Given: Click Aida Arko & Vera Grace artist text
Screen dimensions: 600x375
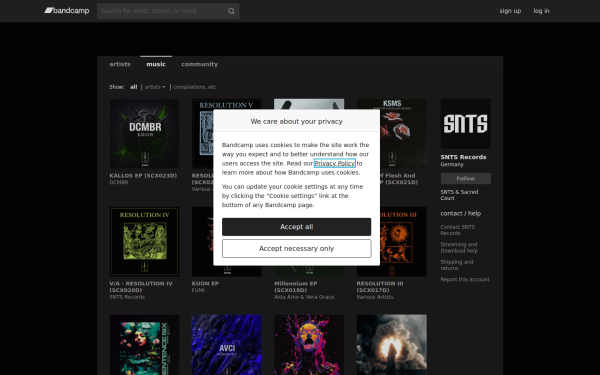Looking at the screenshot, I should pos(304,297).
